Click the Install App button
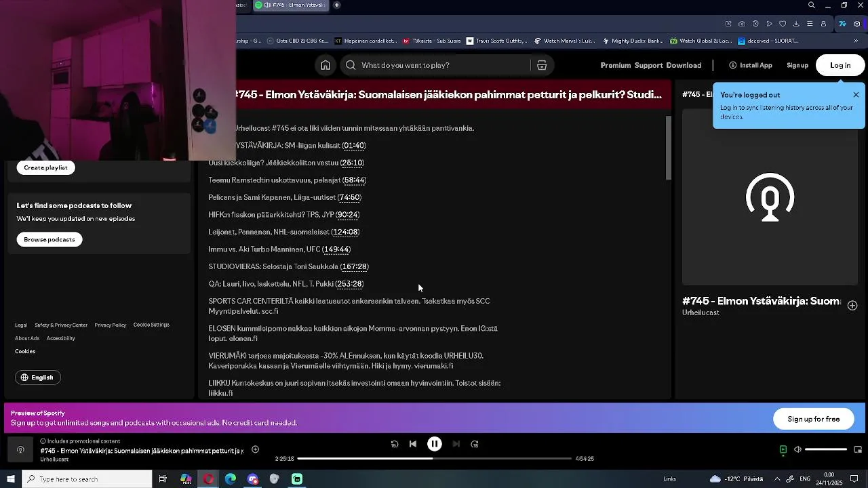This screenshot has height=488, width=868. 751,65
